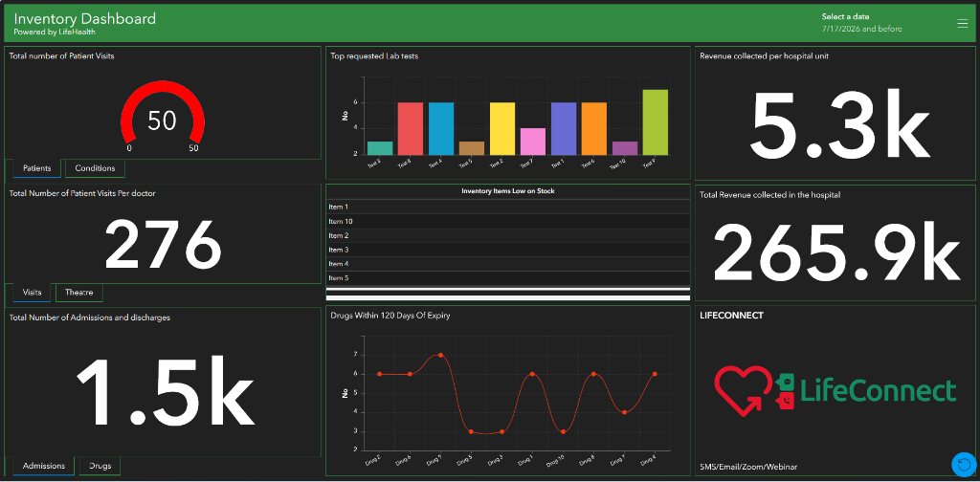The image size is (980, 482).
Task: Click the purple Test 10 bar
Action: pos(625,148)
